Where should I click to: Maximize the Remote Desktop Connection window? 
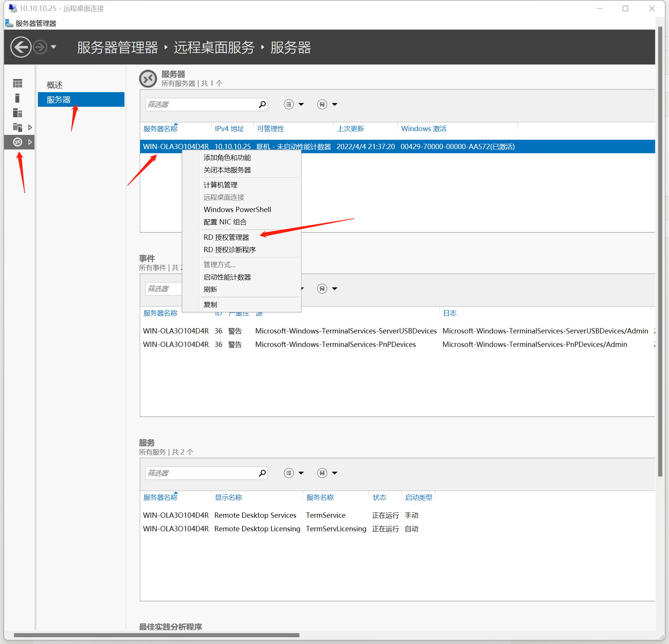[x=625, y=8]
